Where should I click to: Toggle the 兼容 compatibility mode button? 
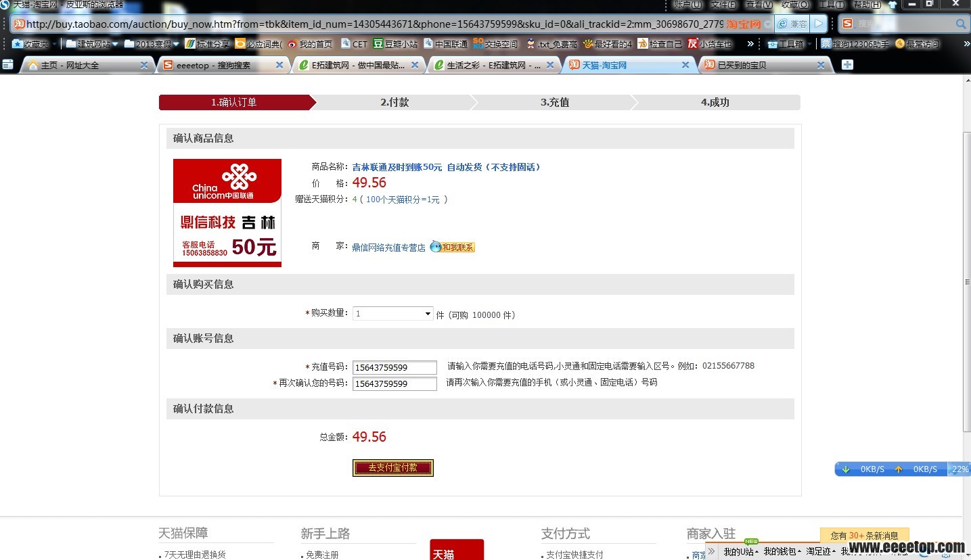792,24
